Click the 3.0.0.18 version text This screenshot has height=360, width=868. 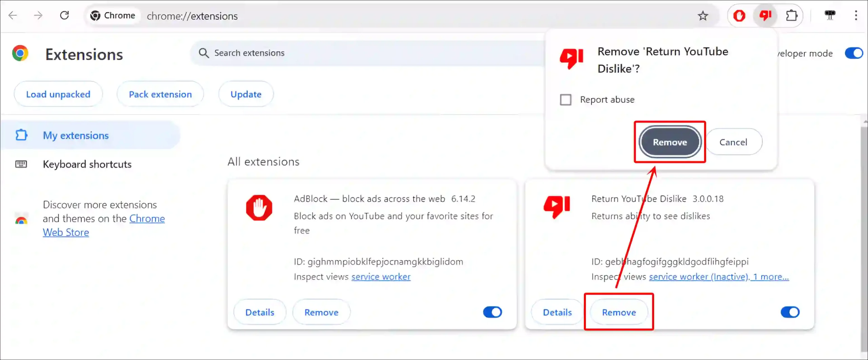pos(708,199)
